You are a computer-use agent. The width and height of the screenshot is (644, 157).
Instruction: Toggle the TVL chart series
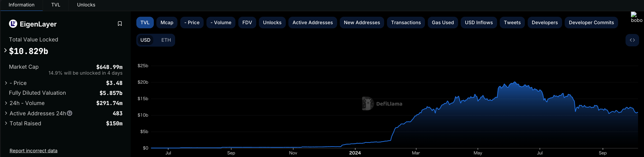point(145,23)
